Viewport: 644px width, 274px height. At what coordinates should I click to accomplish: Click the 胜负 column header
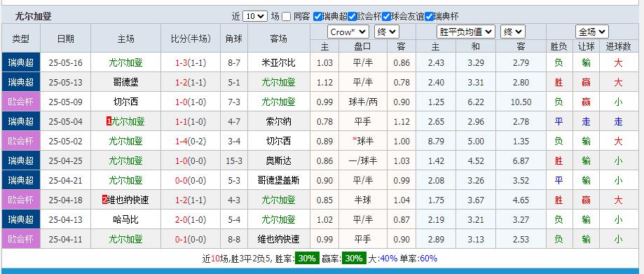559,47
